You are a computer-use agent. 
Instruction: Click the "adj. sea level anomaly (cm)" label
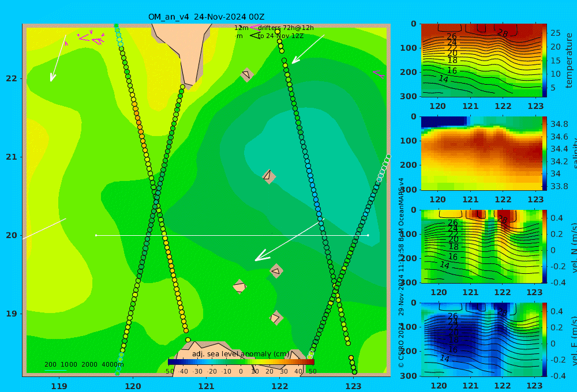241,354
